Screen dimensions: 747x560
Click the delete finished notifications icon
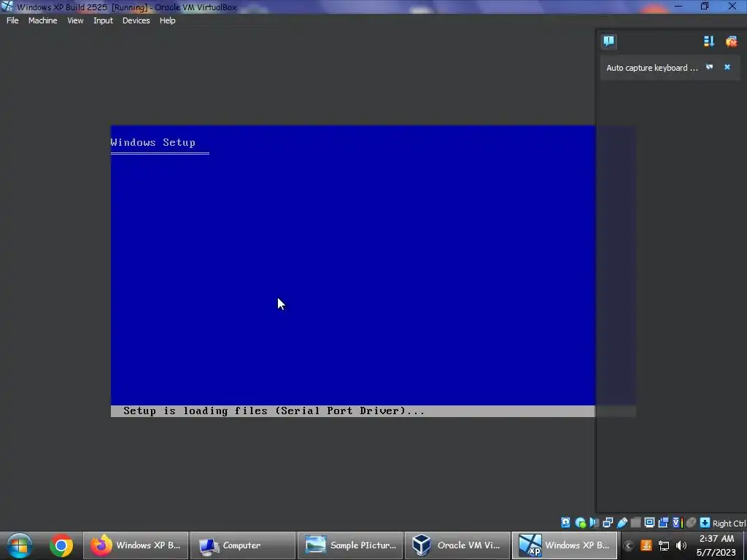click(x=731, y=42)
